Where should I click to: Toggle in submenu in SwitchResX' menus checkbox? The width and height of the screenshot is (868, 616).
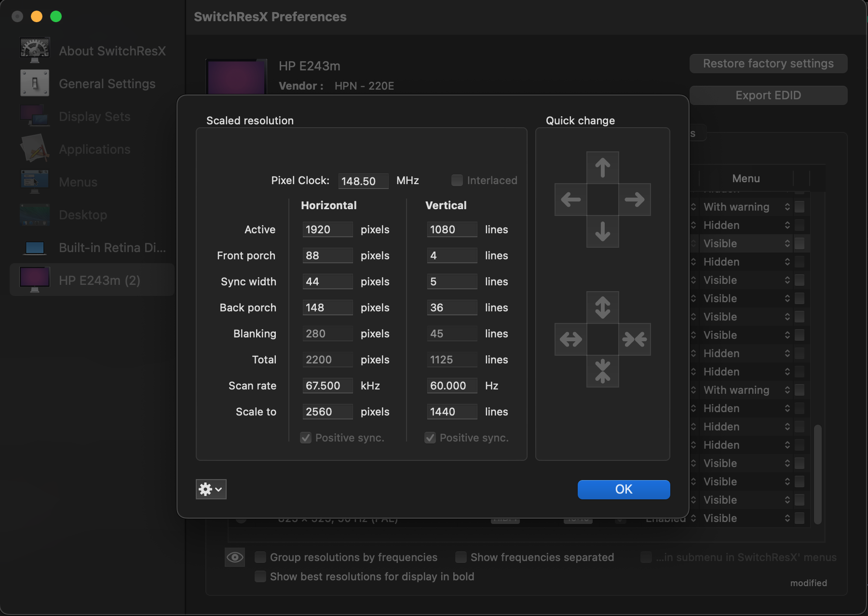(x=646, y=557)
